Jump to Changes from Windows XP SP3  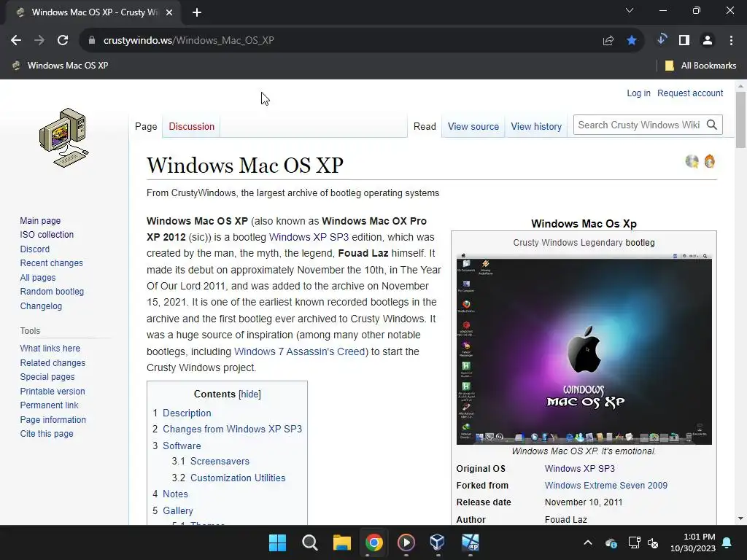pos(232,429)
